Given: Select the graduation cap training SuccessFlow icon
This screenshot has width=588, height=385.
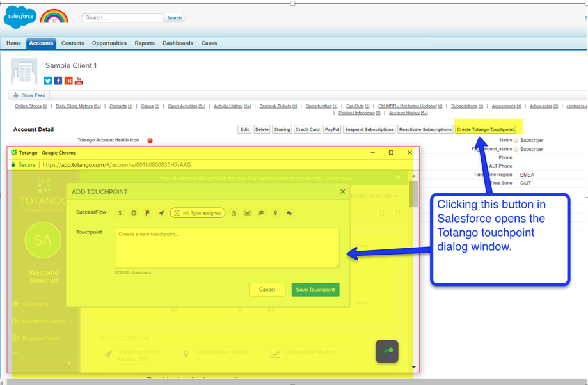Looking at the screenshot, I should (x=262, y=213).
